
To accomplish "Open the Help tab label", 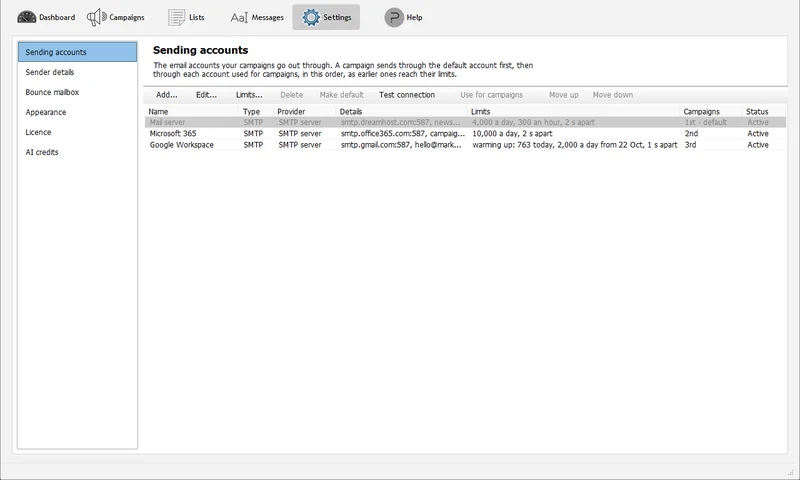I will pos(414,17).
